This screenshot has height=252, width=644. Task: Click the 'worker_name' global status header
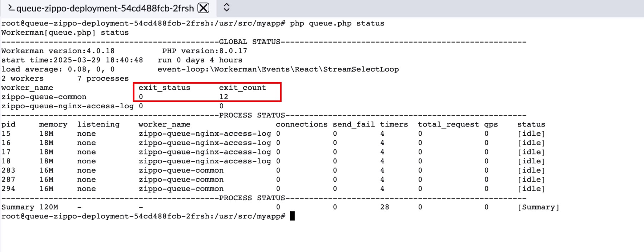coord(27,88)
